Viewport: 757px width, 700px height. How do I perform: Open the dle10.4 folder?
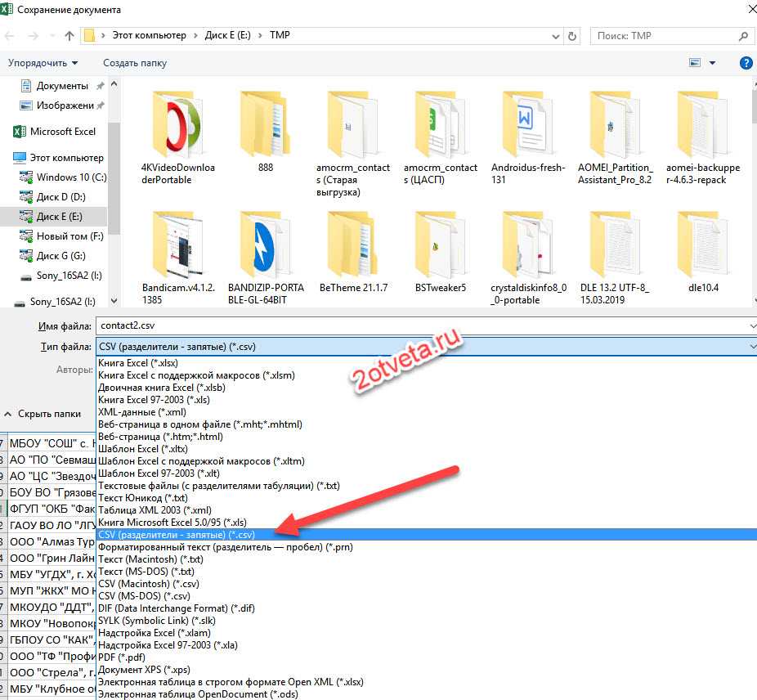(x=703, y=252)
